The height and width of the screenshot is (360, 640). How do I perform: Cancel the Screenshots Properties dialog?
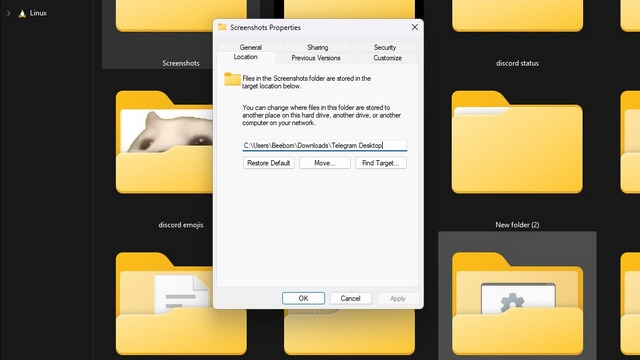[350, 298]
